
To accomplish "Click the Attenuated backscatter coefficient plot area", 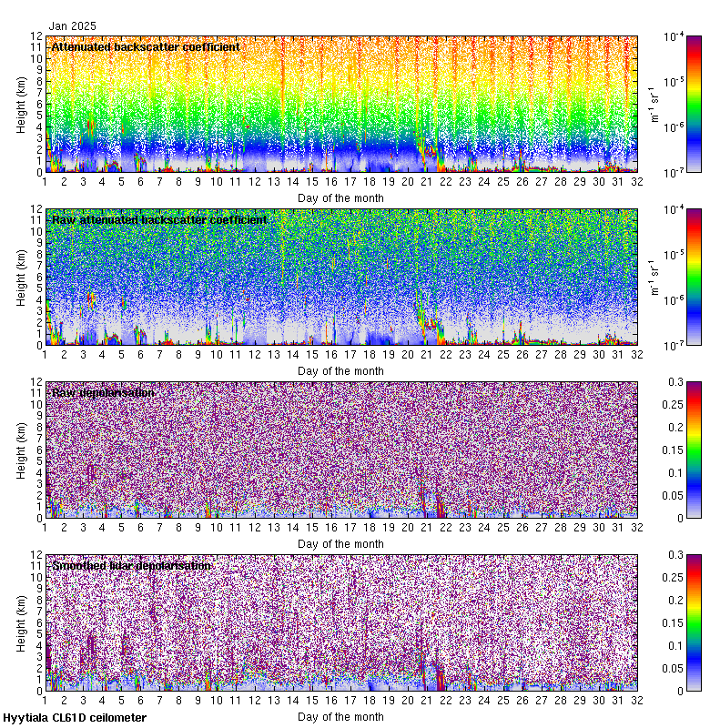I will click(x=341, y=104).
